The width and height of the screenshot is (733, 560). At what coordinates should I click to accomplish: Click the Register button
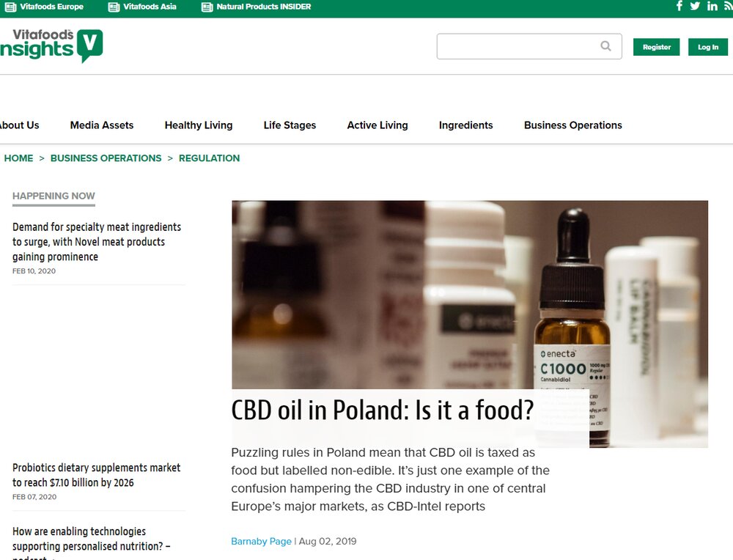pos(656,47)
